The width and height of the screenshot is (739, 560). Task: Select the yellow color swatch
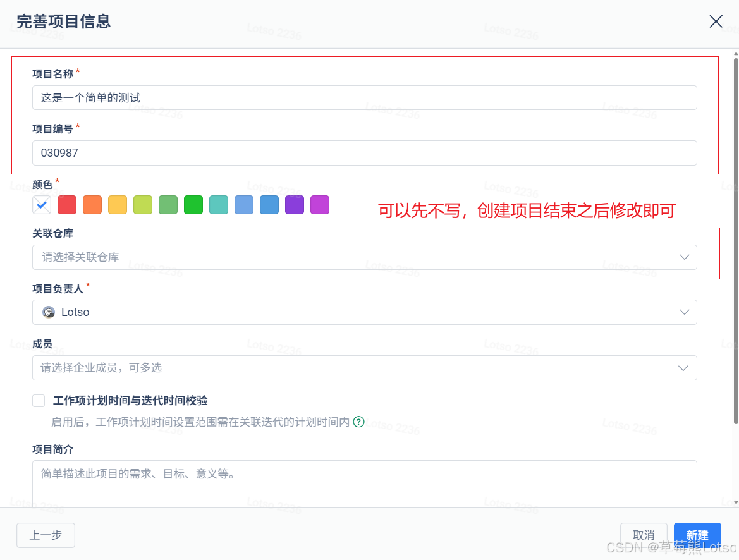[118, 205]
